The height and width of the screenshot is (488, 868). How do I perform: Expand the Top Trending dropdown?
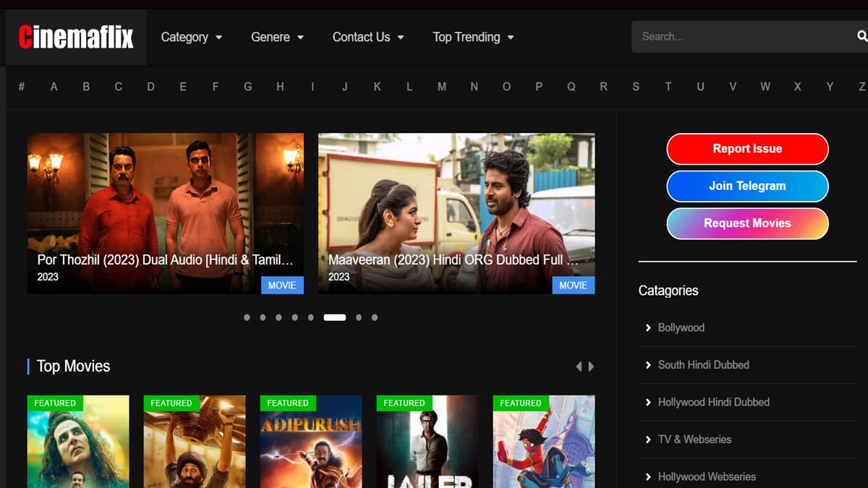point(474,37)
